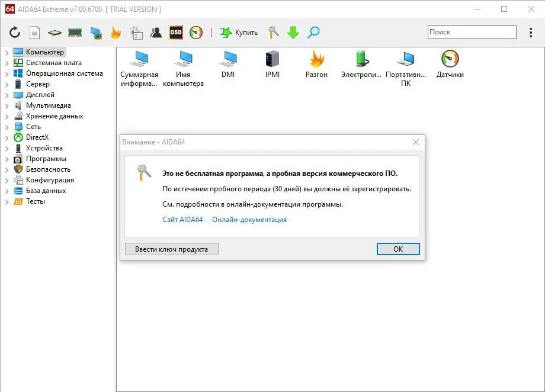Expand the Хранение данных node
The image size is (545, 392).
[7, 117]
